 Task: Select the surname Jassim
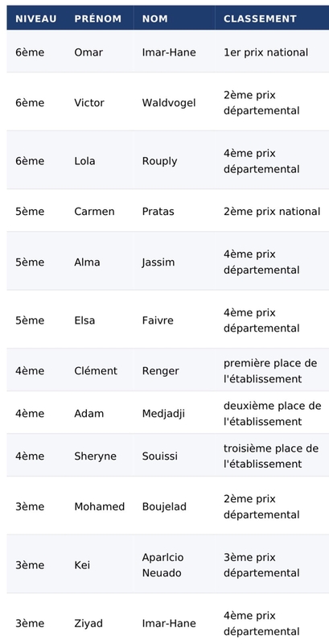tap(158, 262)
